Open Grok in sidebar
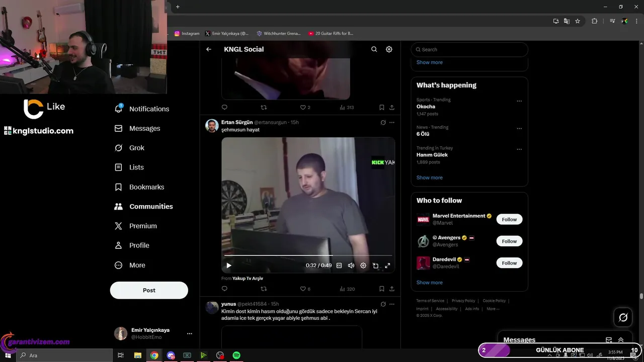The width and height of the screenshot is (644, 362). point(130,148)
